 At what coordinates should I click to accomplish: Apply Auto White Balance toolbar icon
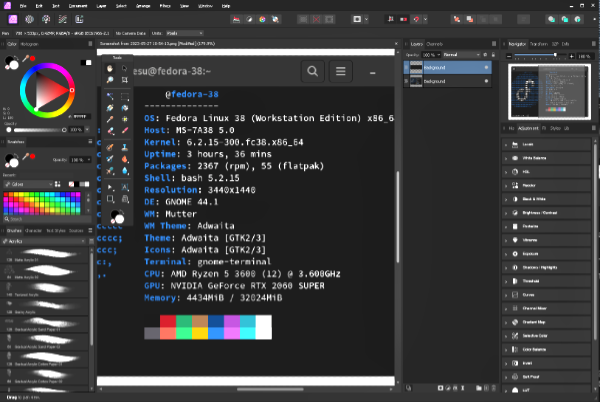[276, 19]
